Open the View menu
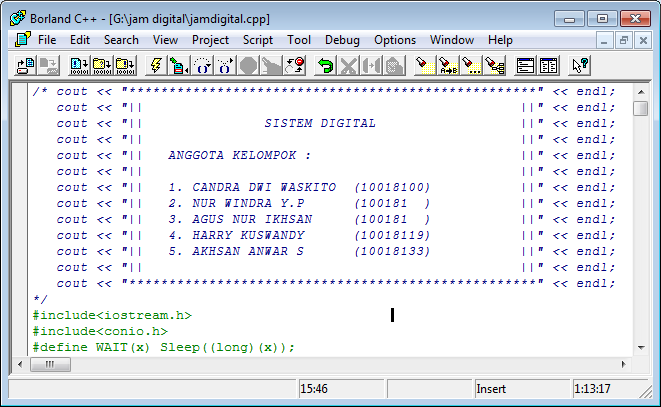661x407 pixels. point(165,40)
